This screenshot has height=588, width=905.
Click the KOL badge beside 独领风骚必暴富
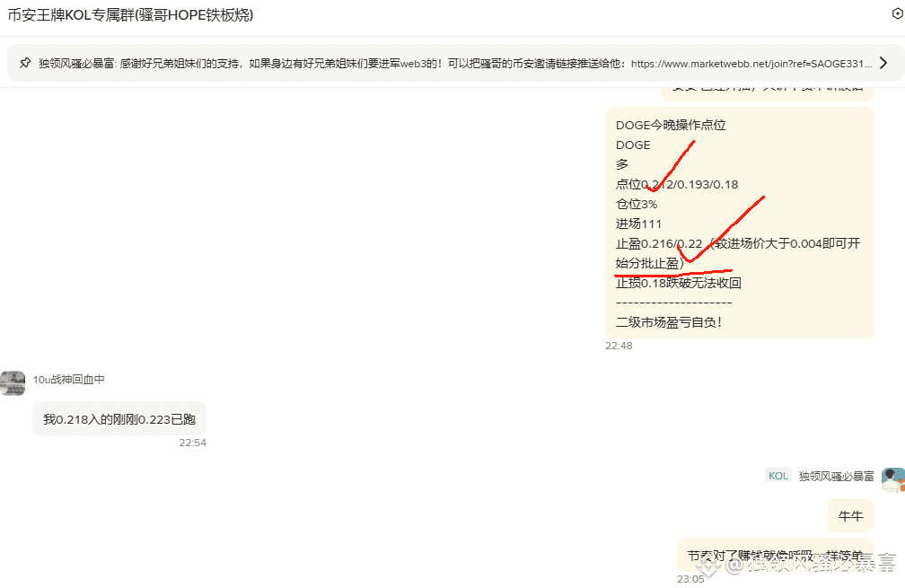[778, 476]
